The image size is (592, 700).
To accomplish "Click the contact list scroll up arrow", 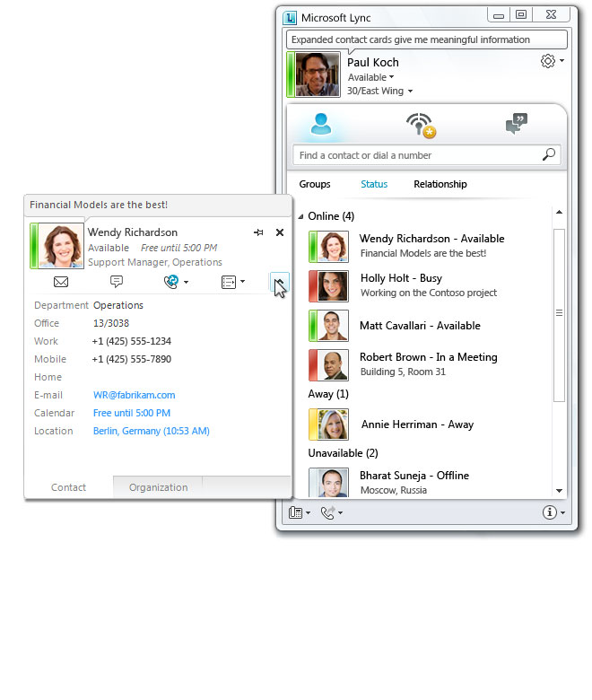I will pos(559,212).
